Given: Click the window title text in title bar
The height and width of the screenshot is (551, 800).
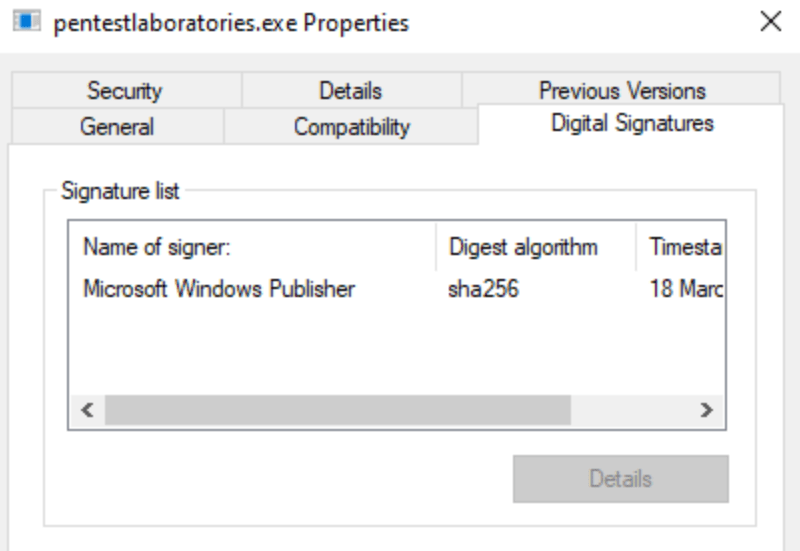Looking at the screenshot, I should click(230, 23).
